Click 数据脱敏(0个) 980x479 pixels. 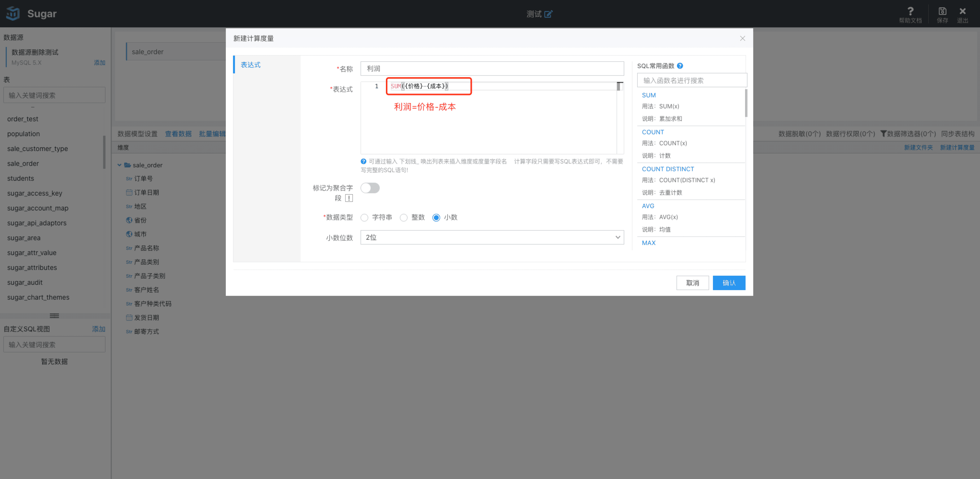[799, 134]
